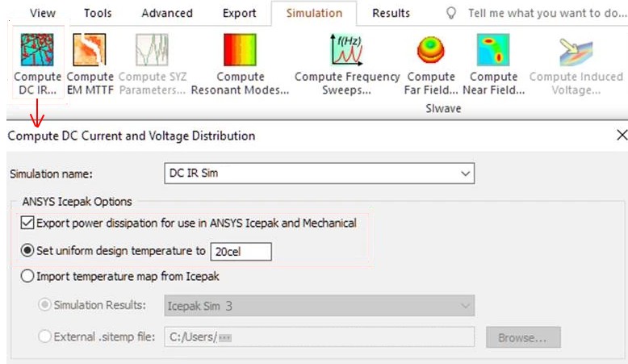Select Set uniform design temperature option
Image resolution: width=628 pixels, height=364 pixels.
tap(28, 251)
